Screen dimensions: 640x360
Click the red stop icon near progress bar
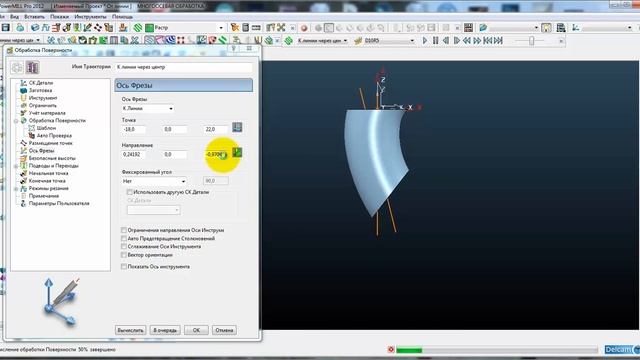391,350
